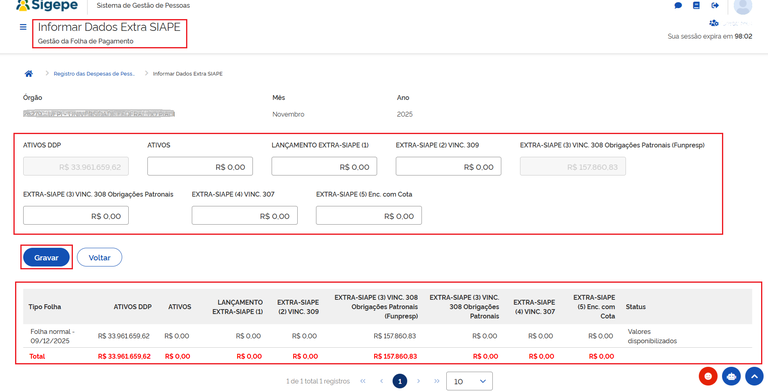Focus the ATIVOS value field
Image resolution: width=768 pixels, height=392 pixels.
[200, 167]
